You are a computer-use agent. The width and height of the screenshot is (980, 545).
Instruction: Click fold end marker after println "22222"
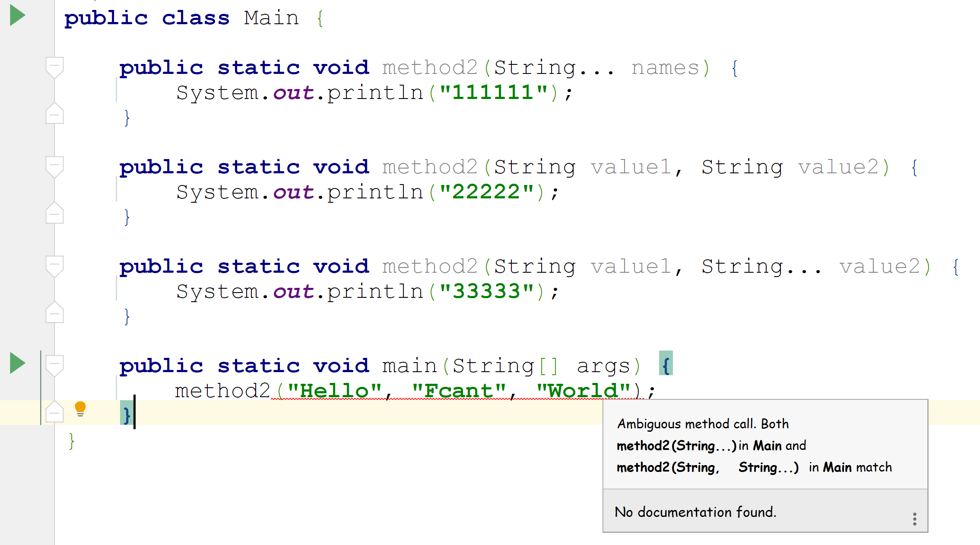pos(54,214)
